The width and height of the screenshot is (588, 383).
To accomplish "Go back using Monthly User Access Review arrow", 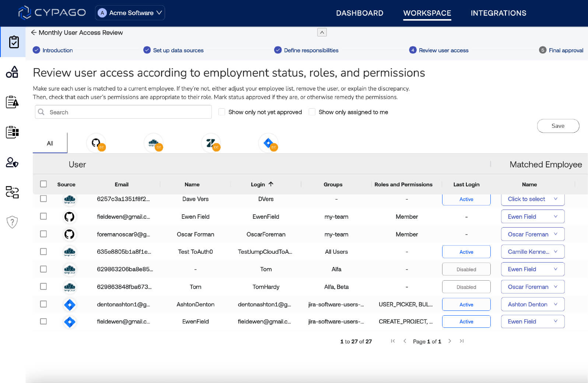I will click(34, 32).
